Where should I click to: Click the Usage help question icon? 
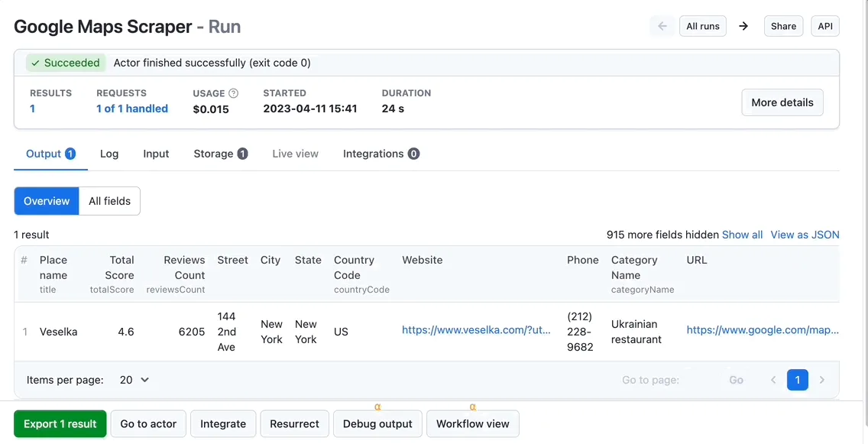click(234, 93)
